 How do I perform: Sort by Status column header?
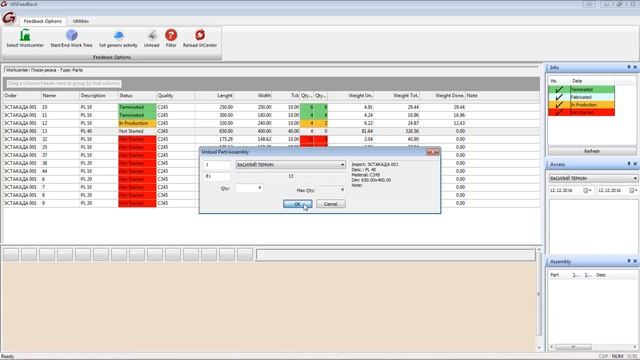click(x=137, y=96)
